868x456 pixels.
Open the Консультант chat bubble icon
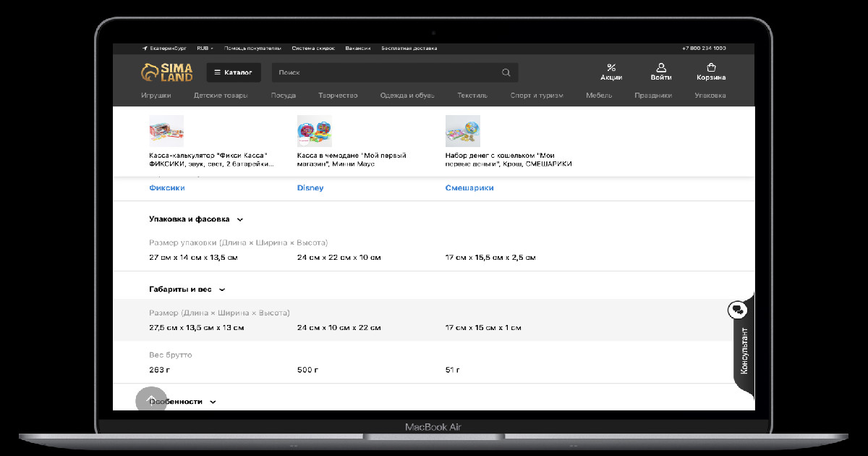[x=737, y=310]
